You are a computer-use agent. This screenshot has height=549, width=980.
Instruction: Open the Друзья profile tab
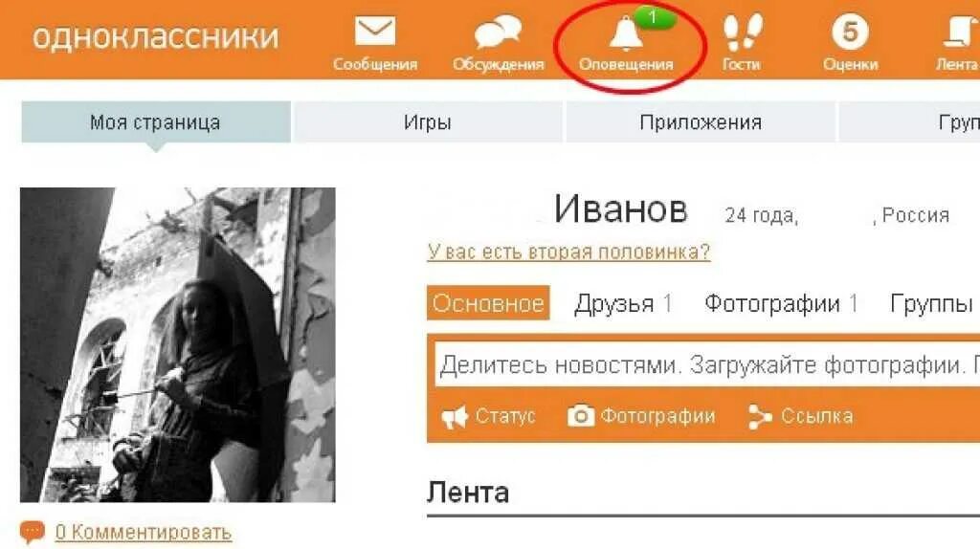pos(623,303)
